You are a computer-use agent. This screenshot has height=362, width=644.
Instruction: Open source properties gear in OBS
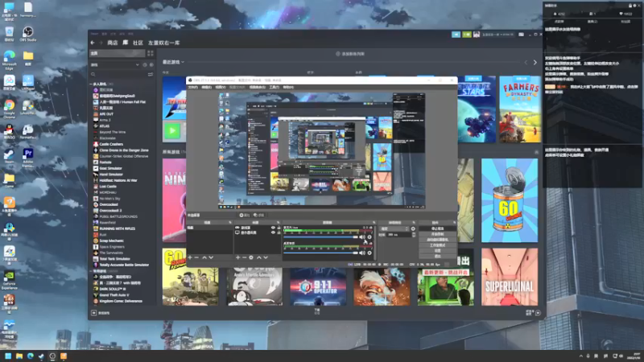point(251,257)
